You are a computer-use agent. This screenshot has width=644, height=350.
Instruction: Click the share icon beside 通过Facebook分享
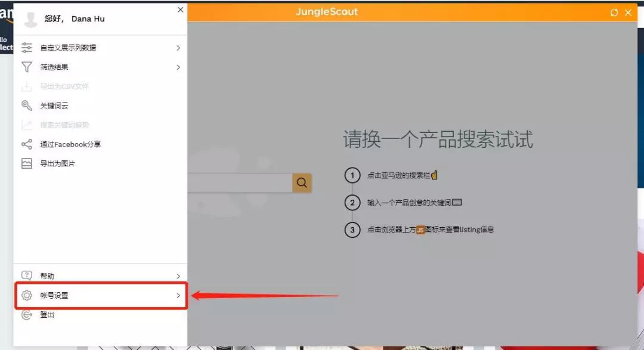tap(27, 144)
